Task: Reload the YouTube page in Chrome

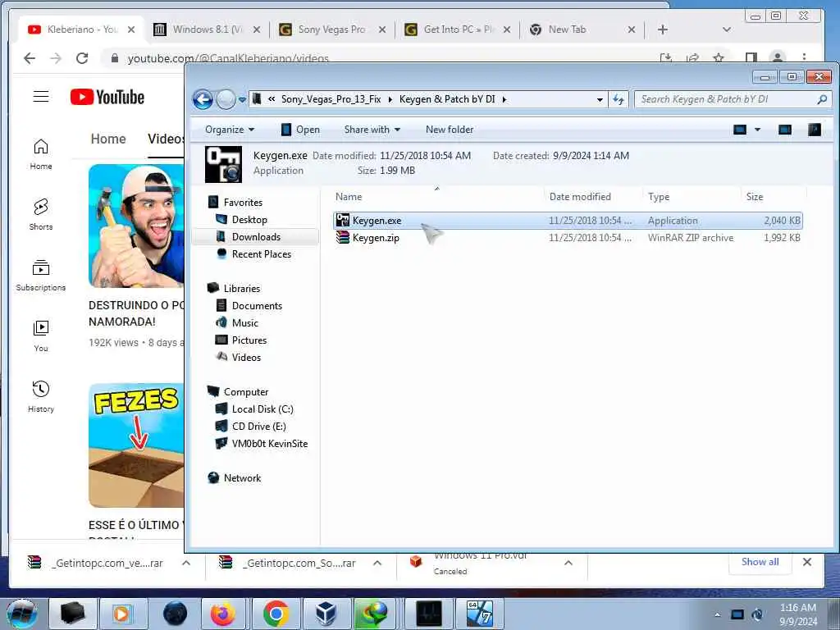Action: click(x=82, y=58)
